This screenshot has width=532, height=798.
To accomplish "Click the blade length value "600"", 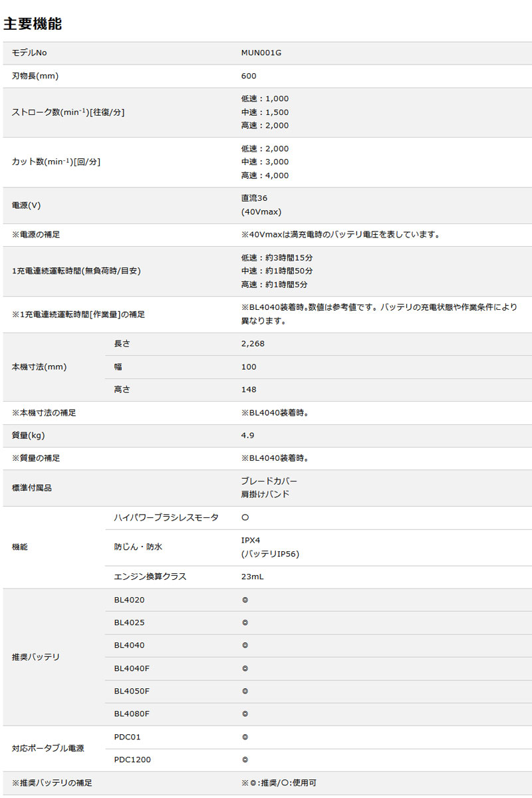I will tap(249, 76).
